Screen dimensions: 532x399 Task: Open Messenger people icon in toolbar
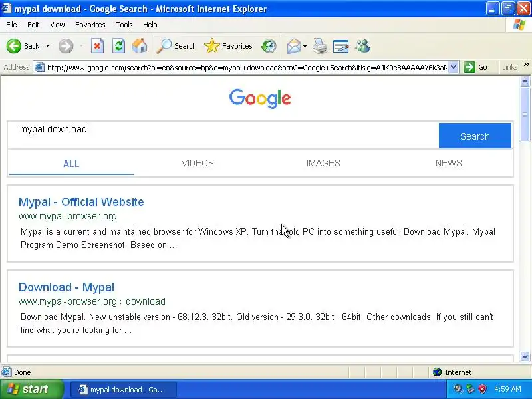tap(362, 46)
